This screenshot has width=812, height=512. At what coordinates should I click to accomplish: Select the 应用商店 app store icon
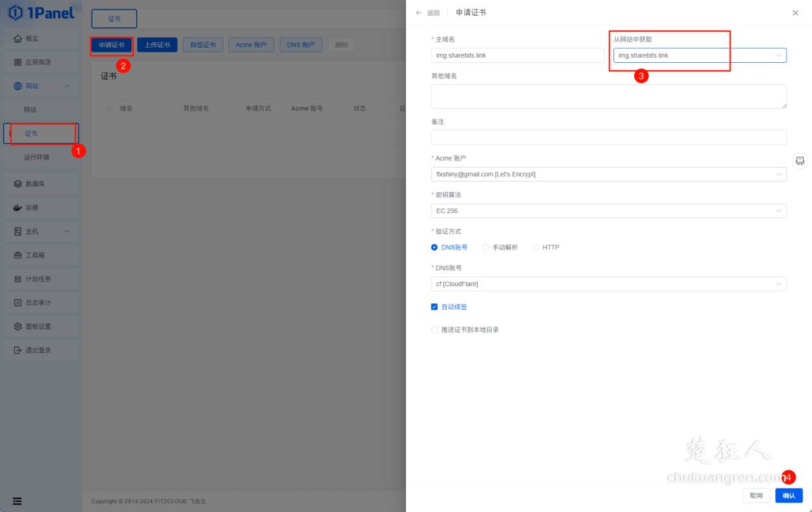41,62
